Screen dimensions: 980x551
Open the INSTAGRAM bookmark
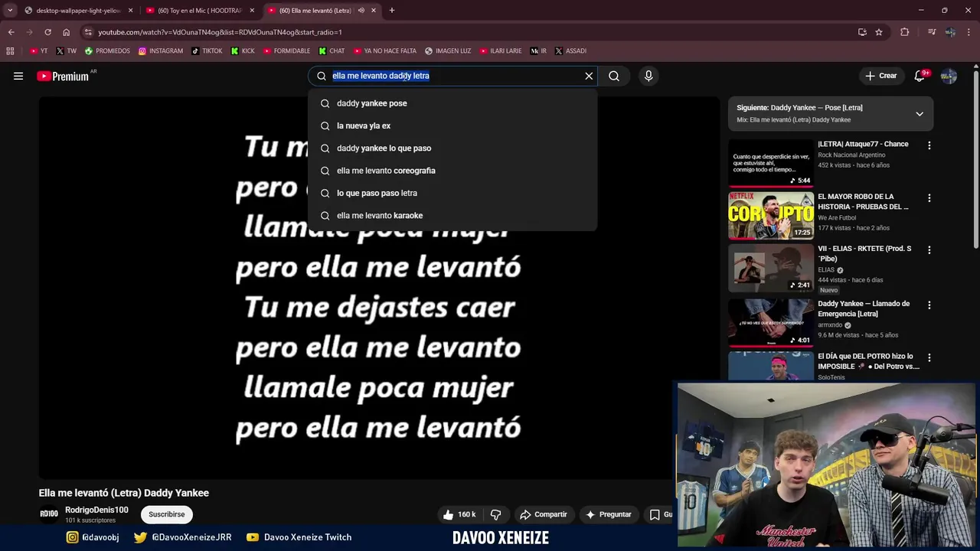click(161, 51)
